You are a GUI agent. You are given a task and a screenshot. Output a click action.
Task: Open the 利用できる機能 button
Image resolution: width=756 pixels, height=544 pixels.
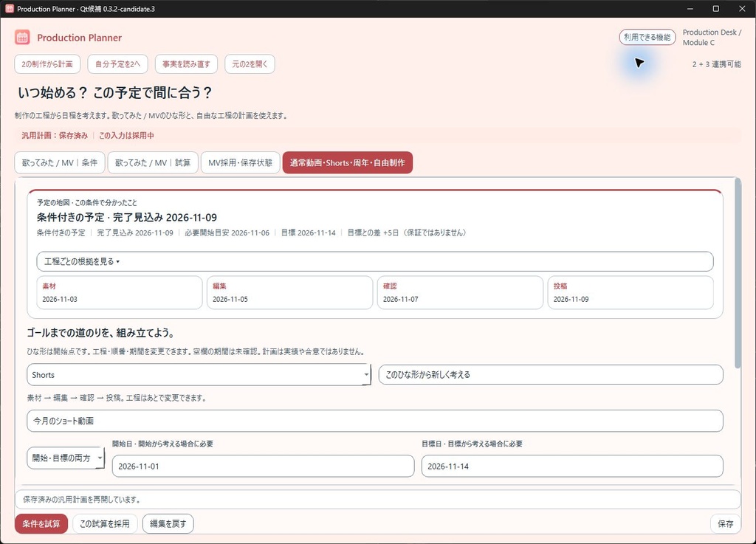point(647,37)
